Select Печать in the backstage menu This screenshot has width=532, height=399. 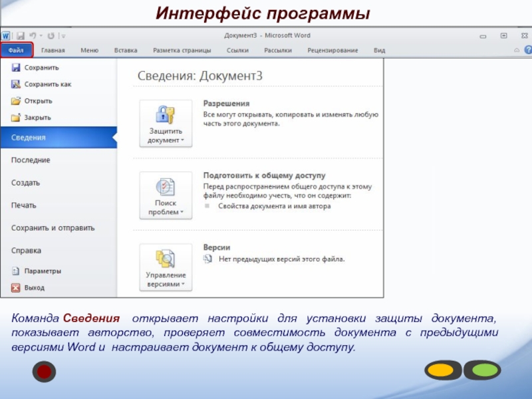[24, 205]
